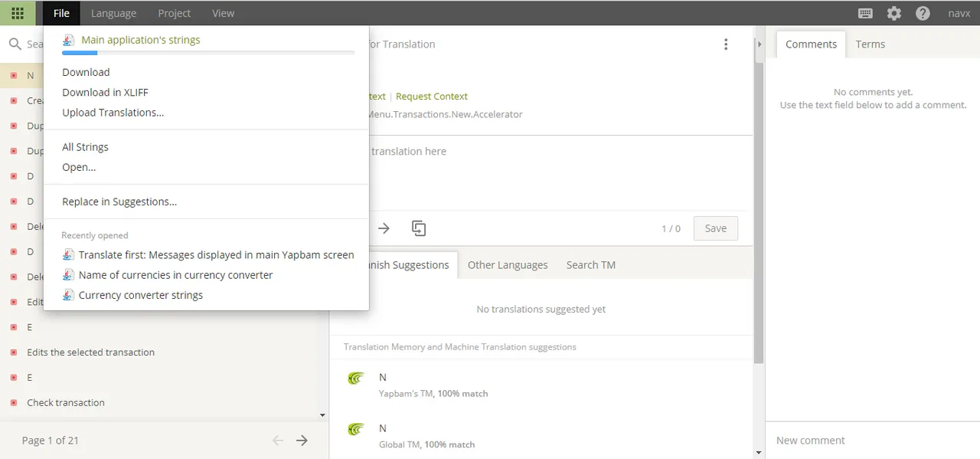Click the Save button

pyautogui.click(x=716, y=228)
